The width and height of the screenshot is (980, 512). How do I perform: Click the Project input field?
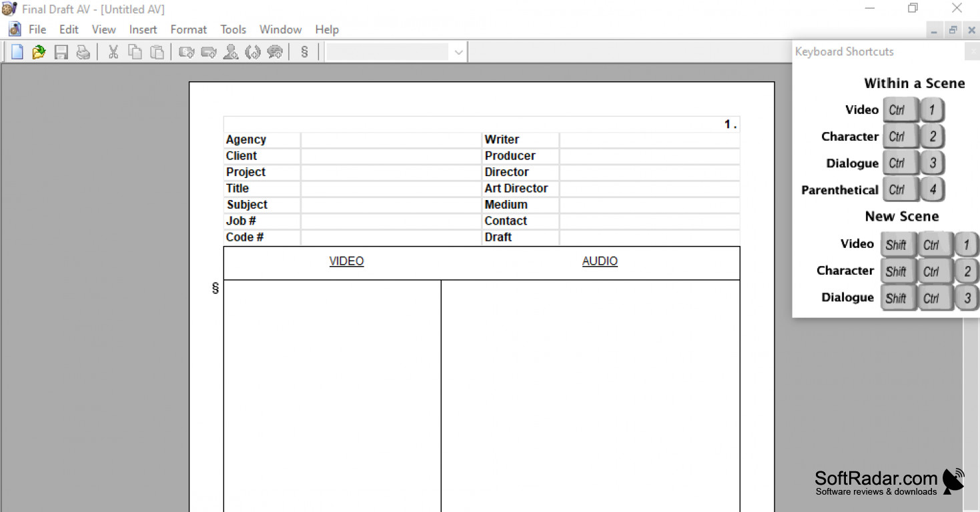pyautogui.click(x=391, y=172)
